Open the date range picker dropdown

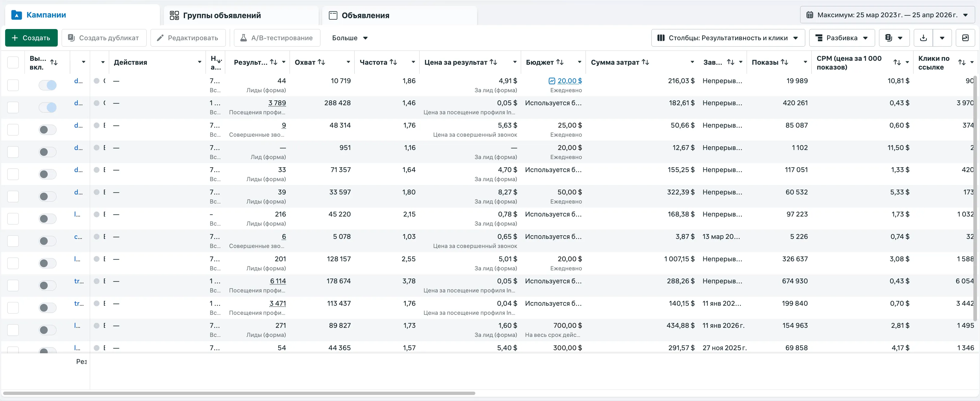click(887, 15)
